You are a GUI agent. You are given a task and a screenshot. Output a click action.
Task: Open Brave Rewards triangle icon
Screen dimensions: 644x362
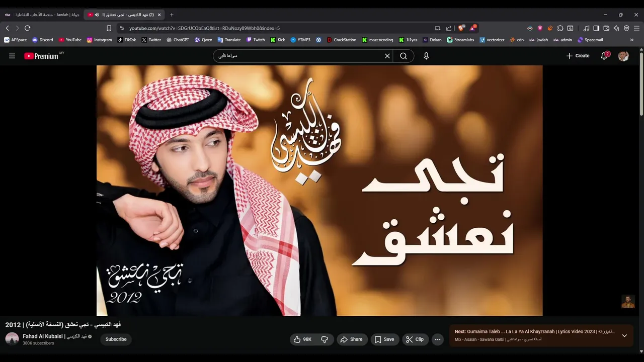tap(472, 28)
